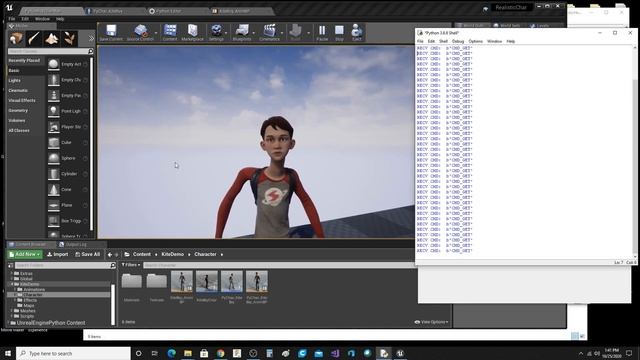Select the Cinematic category
The height and width of the screenshot is (360, 640).
point(18,90)
